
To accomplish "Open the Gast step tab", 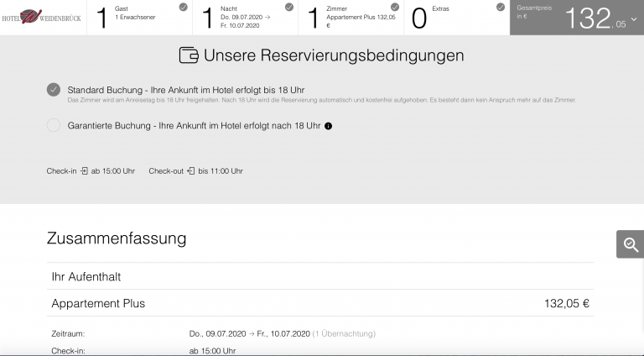I will pos(140,18).
